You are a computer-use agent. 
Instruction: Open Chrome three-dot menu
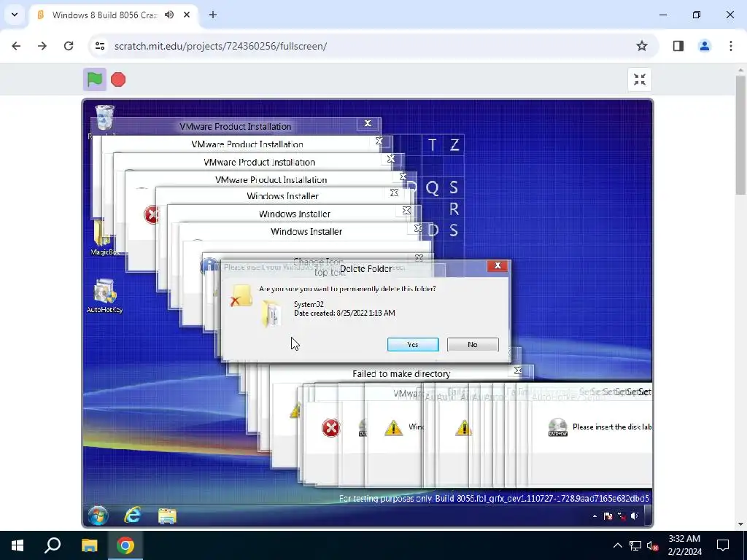731,46
